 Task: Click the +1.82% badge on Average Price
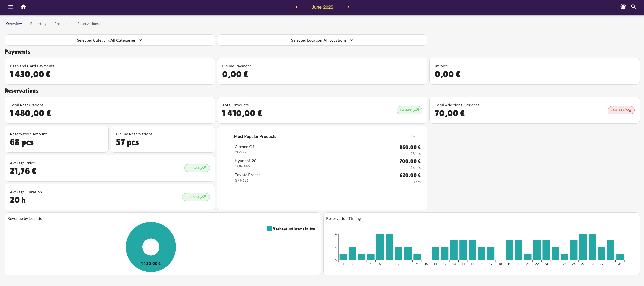point(196,168)
